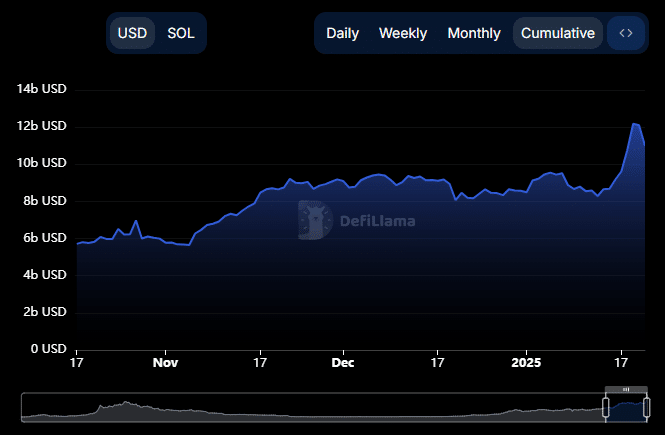The width and height of the screenshot is (665, 435).
Task: Click the Dec label on the x-axis
Action: [x=343, y=365]
